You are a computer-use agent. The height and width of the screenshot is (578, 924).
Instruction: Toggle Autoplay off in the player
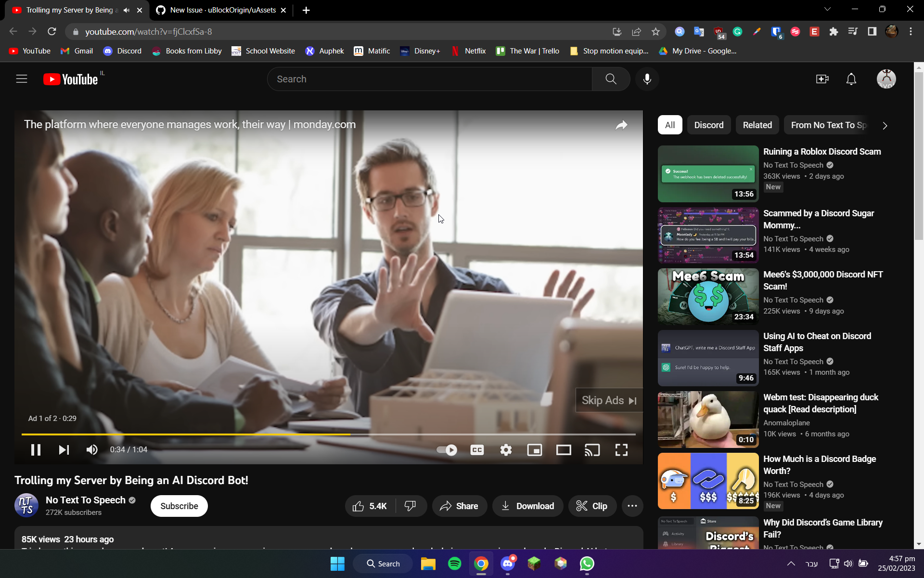pyautogui.click(x=446, y=450)
